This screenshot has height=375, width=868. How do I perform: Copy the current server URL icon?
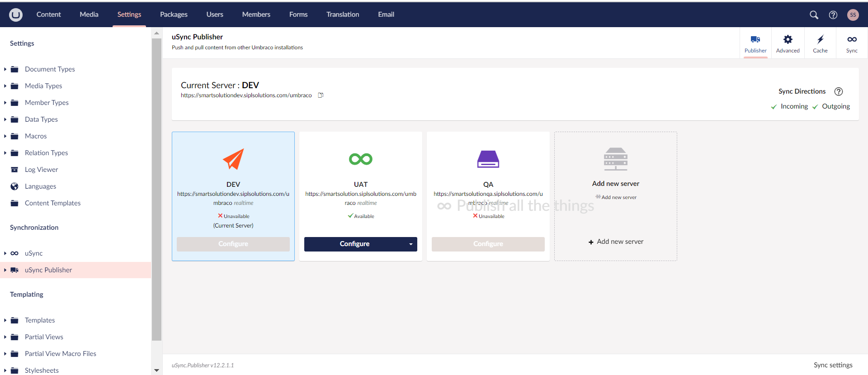[321, 95]
